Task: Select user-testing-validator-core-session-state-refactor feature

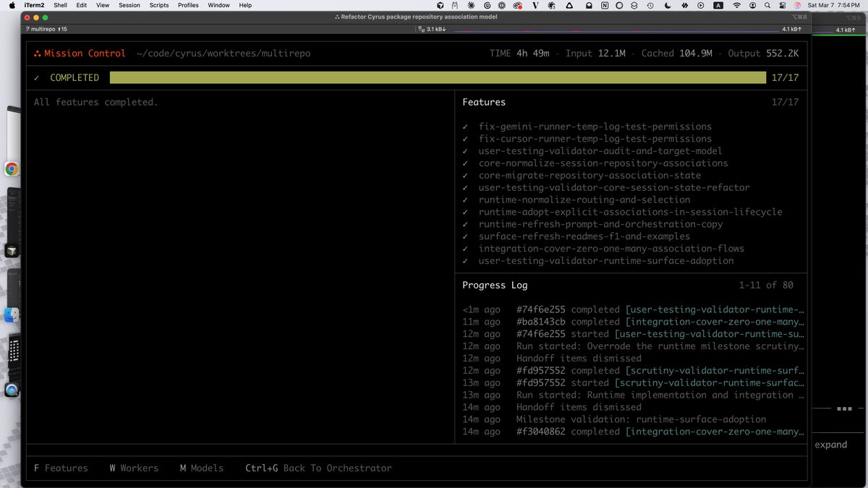Action: [x=614, y=188]
